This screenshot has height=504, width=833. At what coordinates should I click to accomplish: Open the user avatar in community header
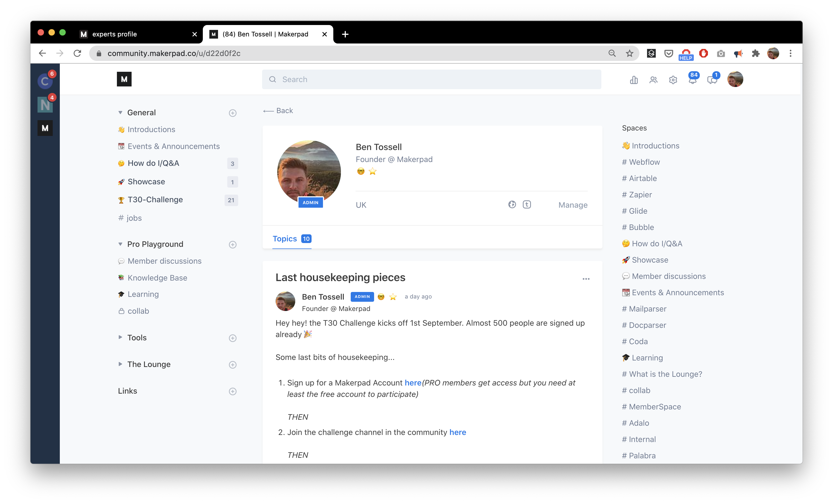[735, 79]
